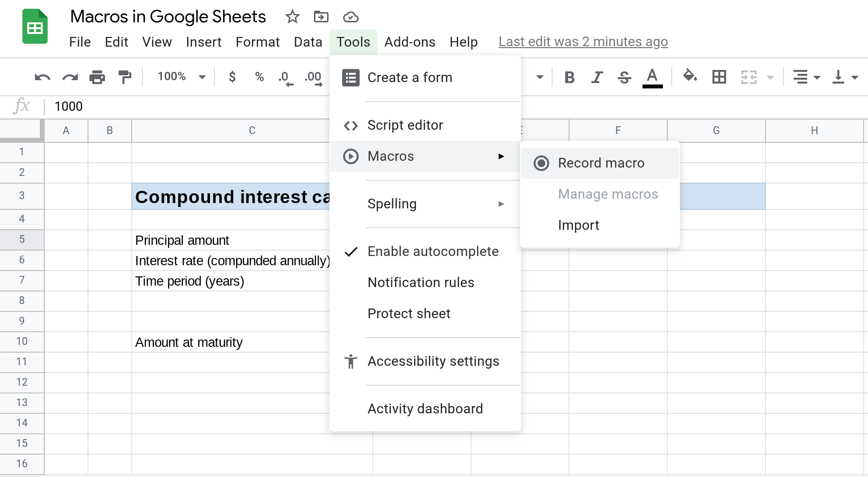Open the Help menu
The image size is (868, 477).
pos(464,42)
